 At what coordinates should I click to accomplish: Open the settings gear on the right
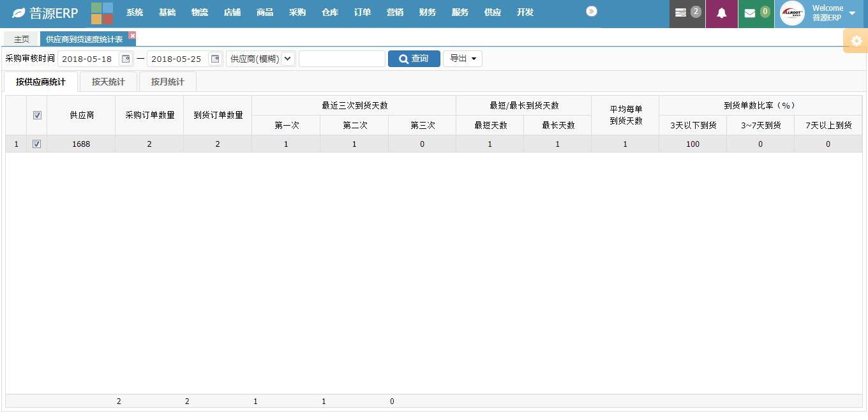[857, 41]
